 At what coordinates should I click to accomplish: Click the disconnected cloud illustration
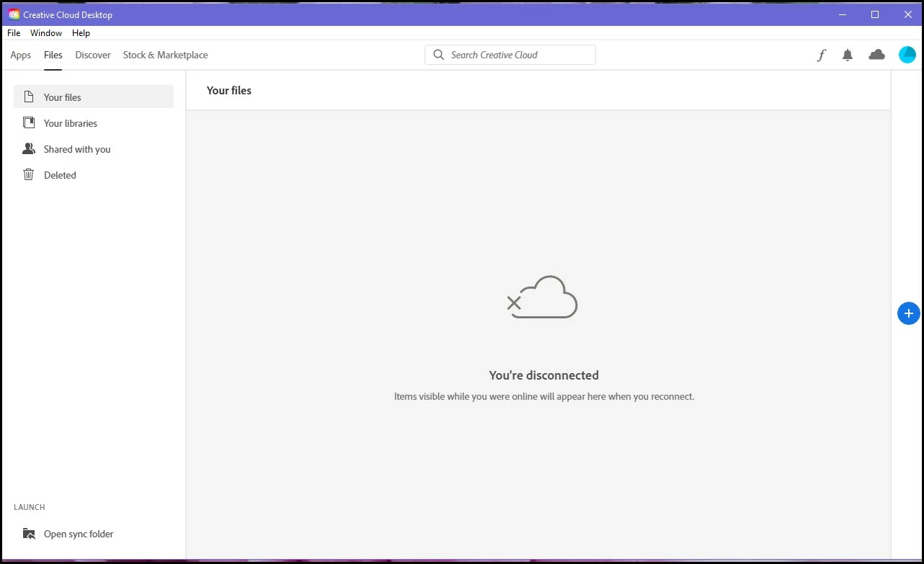[x=542, y=297]
